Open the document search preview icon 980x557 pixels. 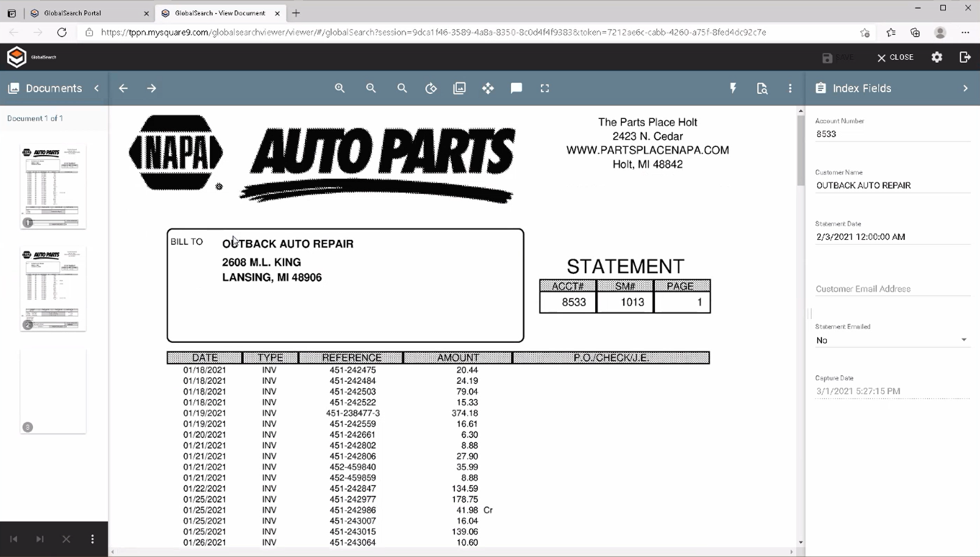coord(762,88)
